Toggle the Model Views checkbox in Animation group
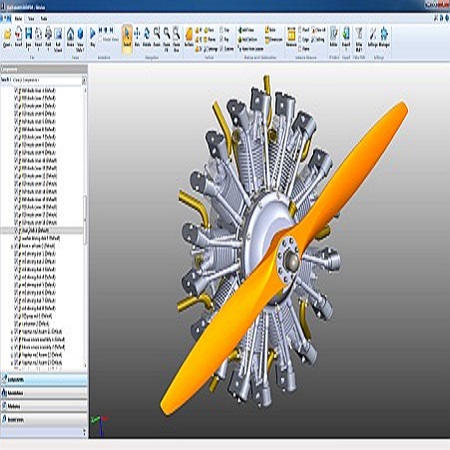The height and width of the screenshot is (450, 450). (101, 39)
